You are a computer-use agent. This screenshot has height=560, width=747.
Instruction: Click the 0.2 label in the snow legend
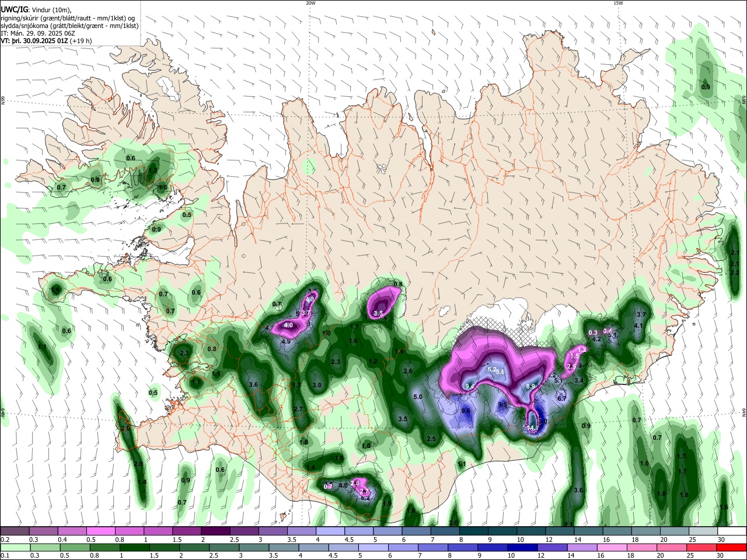pos(5,540)
